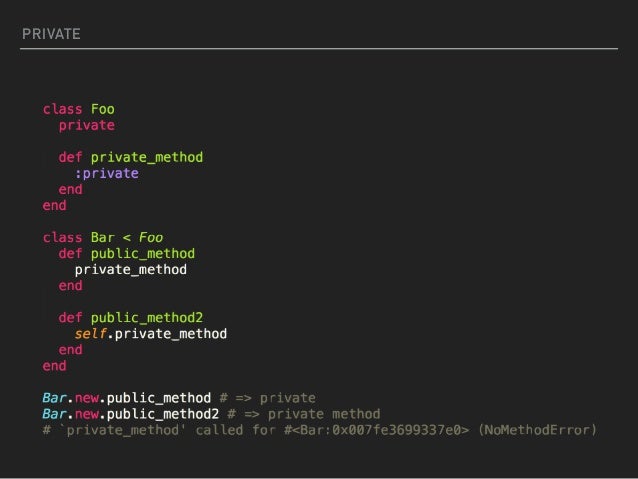Image resolution: width=638 pixels, height=479 pixels.
Task: Click the '# => private' result comment
Action: point(267,398)
